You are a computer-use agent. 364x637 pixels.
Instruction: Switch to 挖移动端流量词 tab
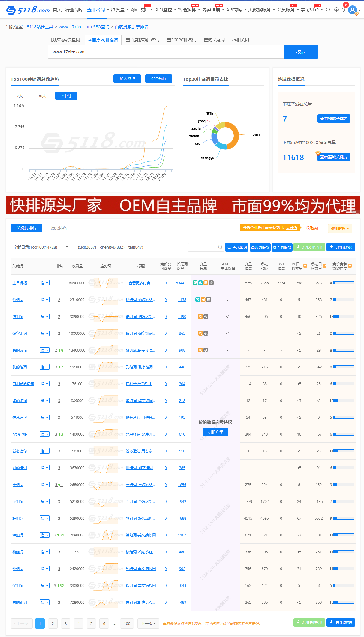tap(65, 40)
